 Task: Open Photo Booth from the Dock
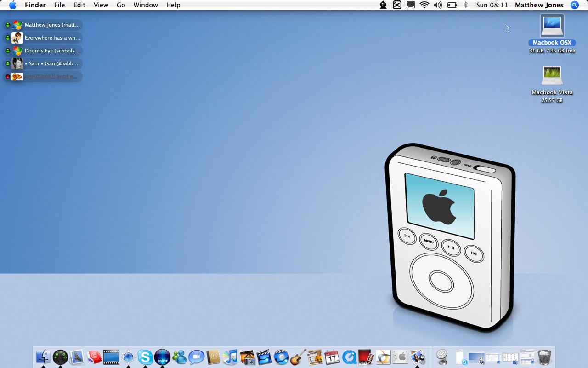(366, 357)
